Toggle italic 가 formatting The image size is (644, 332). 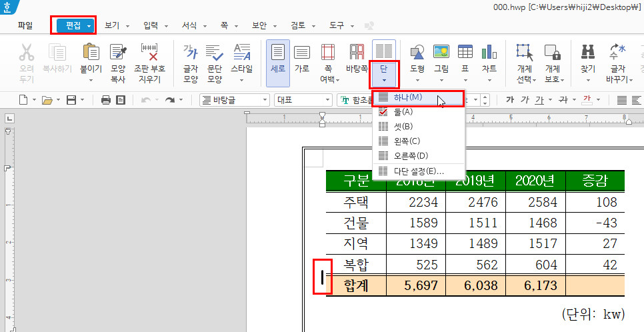point(524,99)
